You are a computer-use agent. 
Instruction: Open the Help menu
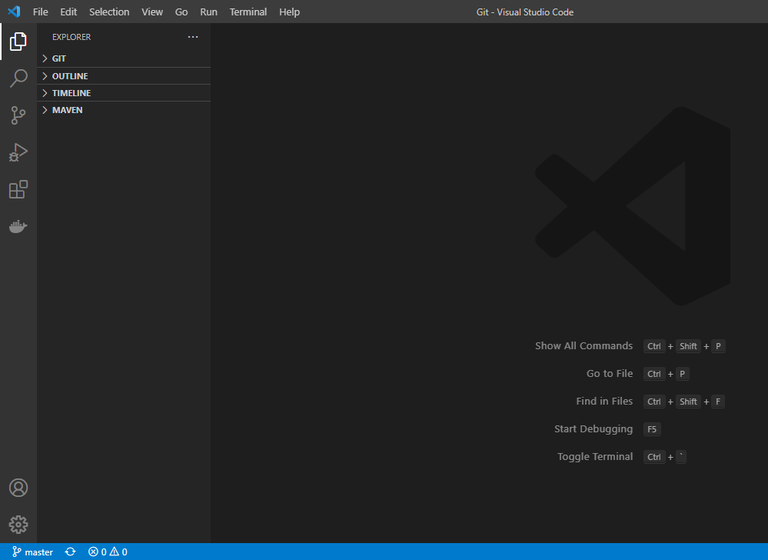(x=289, y=12)
